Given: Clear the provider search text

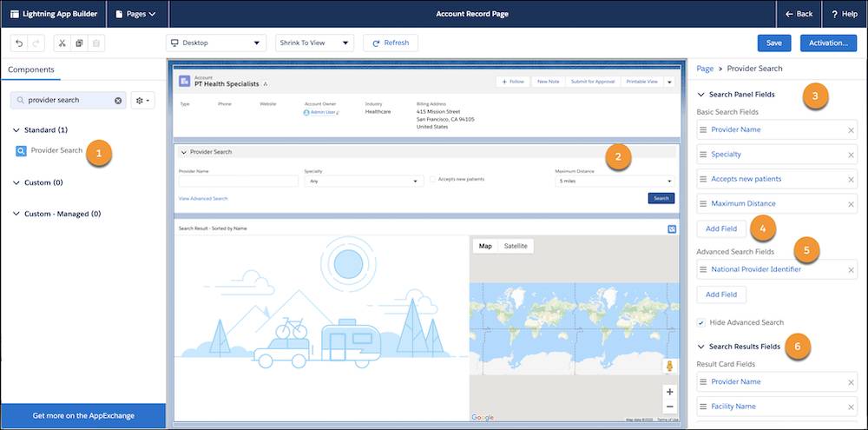Looking at the screenshot, I should point(118,100).
